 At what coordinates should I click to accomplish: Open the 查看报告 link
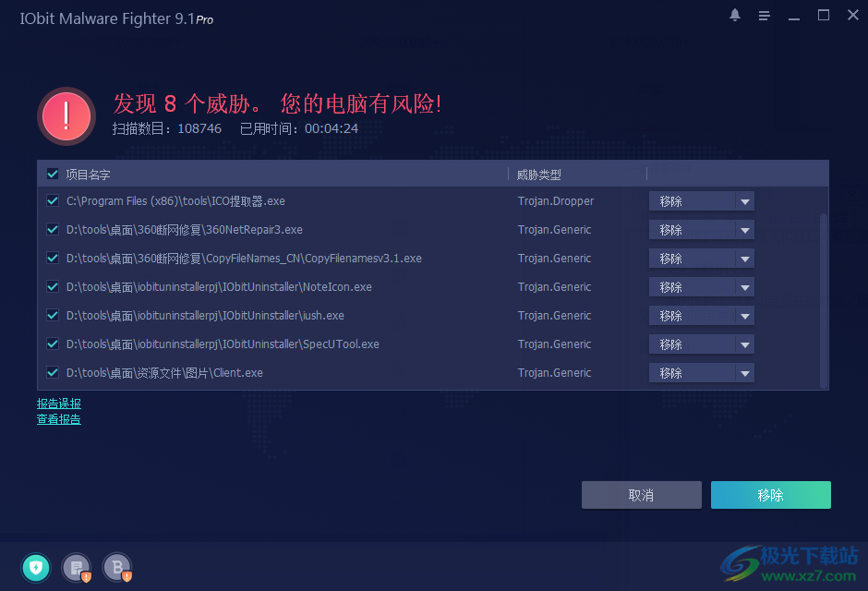click(59, 419)
